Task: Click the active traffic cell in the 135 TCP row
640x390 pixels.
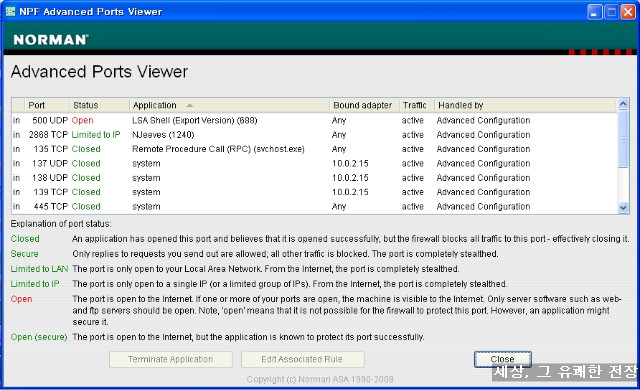Action: (413, 149)
